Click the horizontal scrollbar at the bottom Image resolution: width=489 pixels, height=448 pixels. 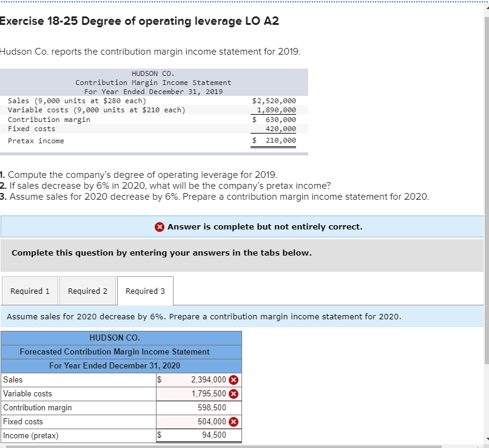click(243, 446)
